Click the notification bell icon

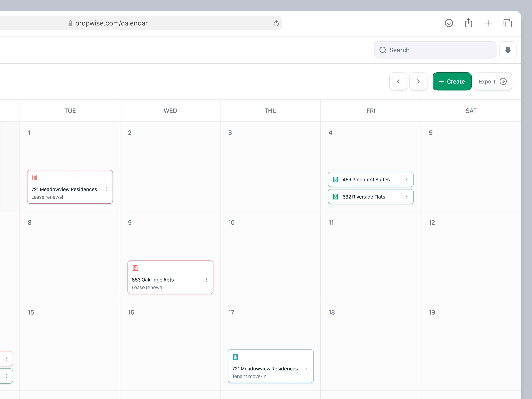tap(508, 50)
